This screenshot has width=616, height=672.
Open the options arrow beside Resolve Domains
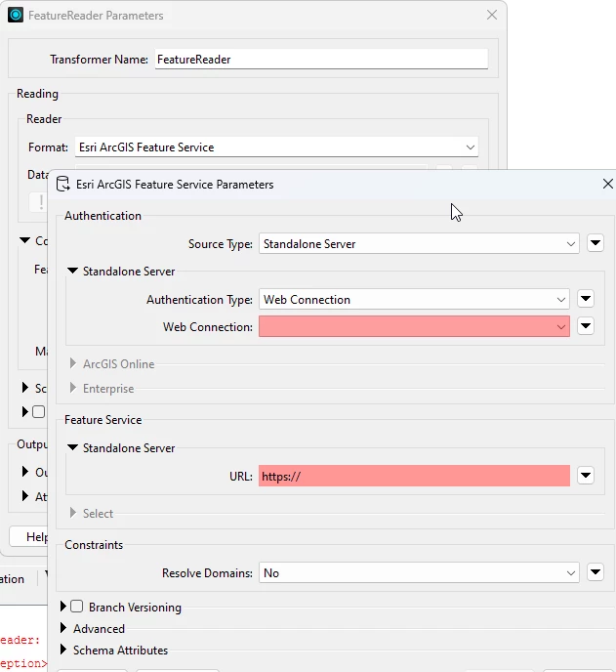tap(595, 571)
